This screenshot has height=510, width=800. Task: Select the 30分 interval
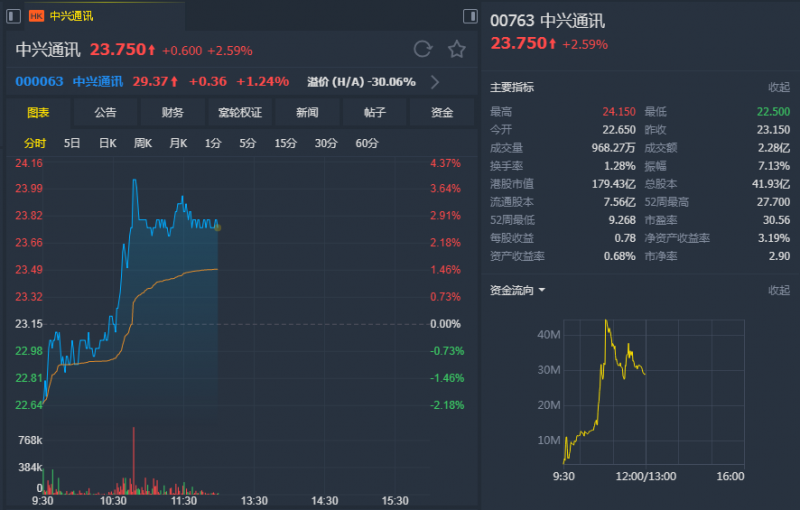(x=326, y=143)
